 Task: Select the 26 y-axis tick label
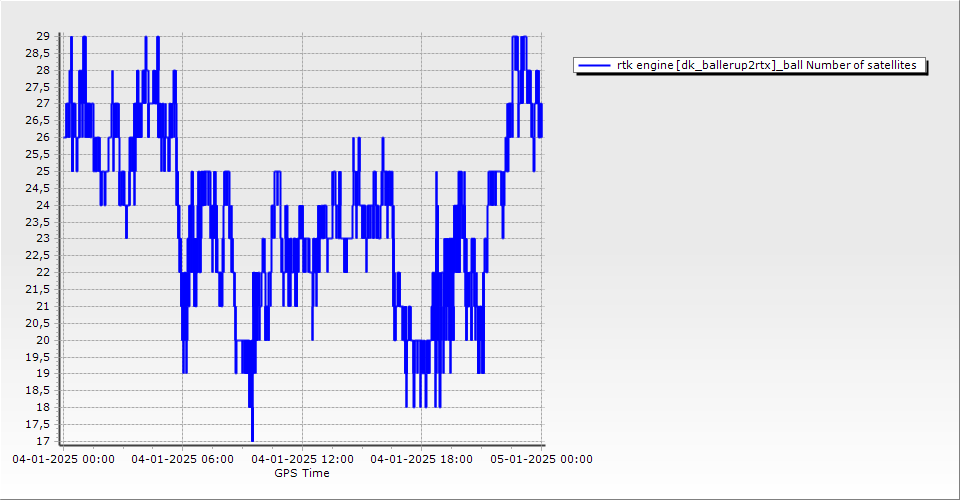click(43, 137)
